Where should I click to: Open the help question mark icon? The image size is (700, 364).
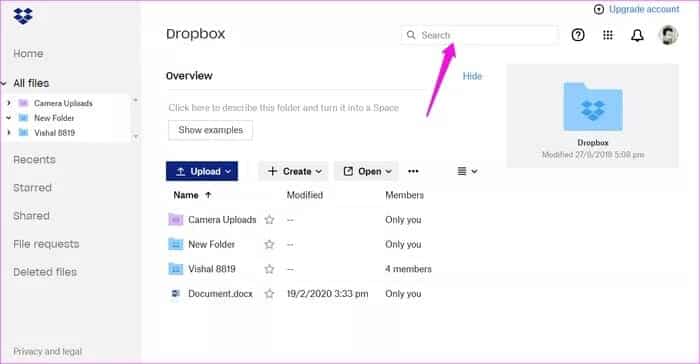tap(578, 35)
